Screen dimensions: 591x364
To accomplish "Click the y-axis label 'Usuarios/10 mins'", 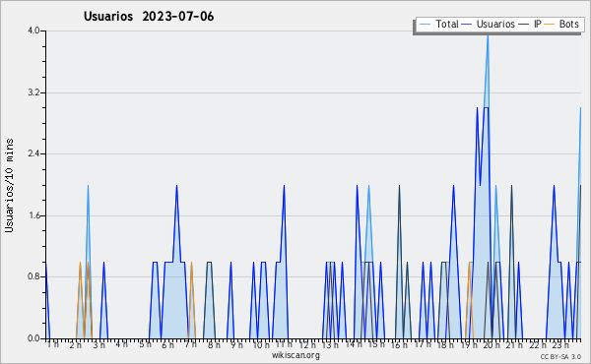I will (9, 186).
